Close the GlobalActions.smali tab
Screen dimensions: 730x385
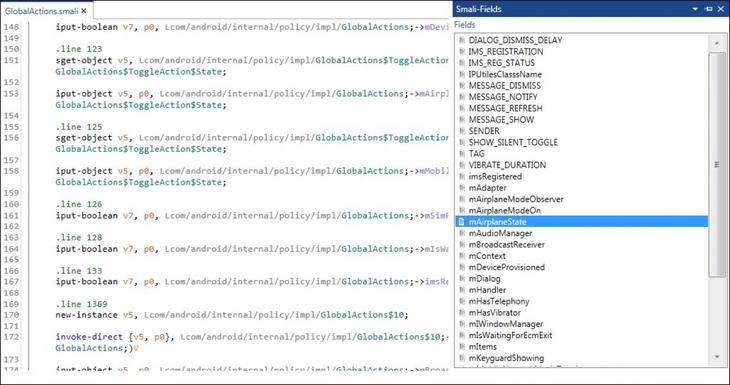tap(84, 11)
